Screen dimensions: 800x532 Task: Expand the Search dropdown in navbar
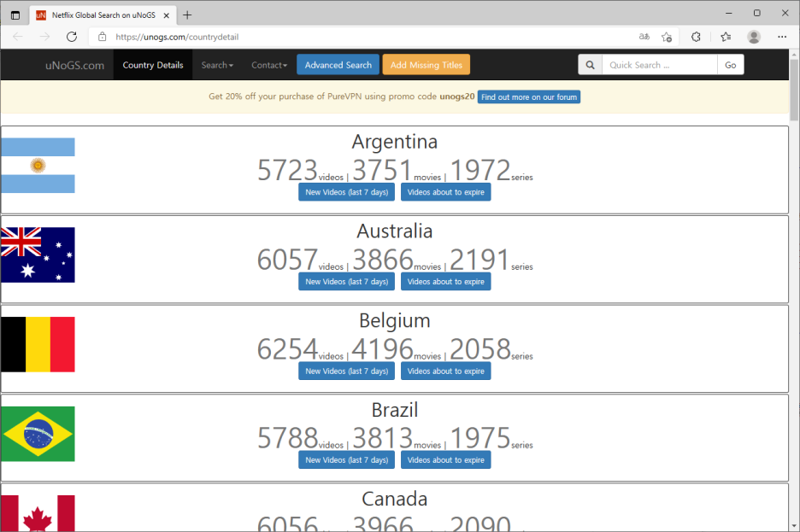coord(217,65)
